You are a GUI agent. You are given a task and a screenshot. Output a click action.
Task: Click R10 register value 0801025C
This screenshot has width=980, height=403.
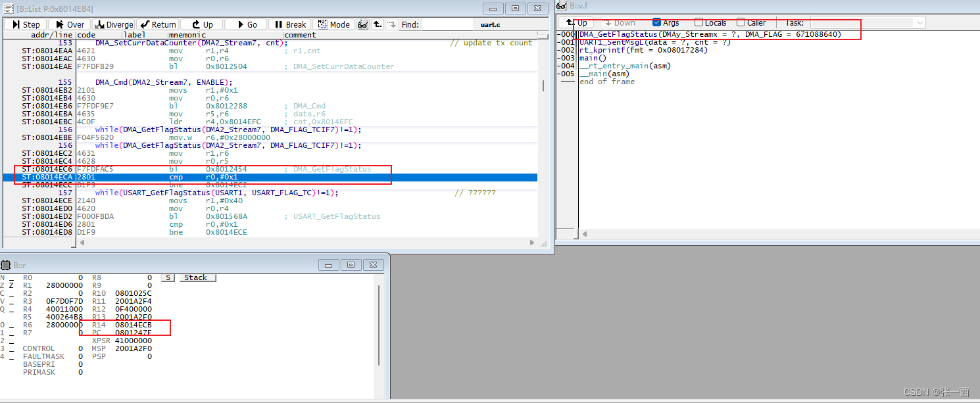(134, 293)
